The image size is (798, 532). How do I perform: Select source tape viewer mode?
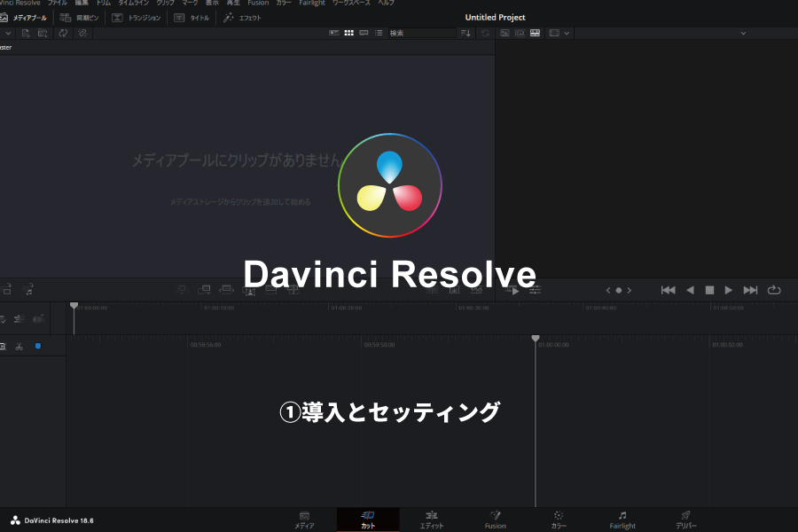coord(520,33)
